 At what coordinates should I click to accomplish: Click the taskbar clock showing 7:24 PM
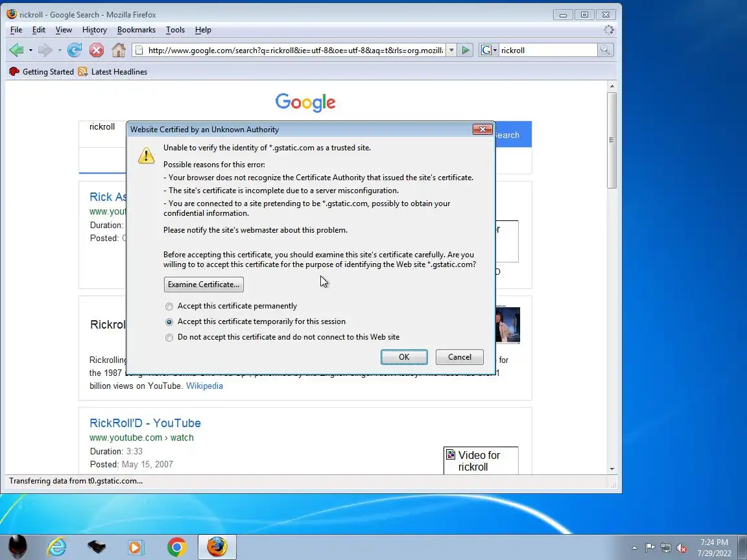click(x=714, y=548)
